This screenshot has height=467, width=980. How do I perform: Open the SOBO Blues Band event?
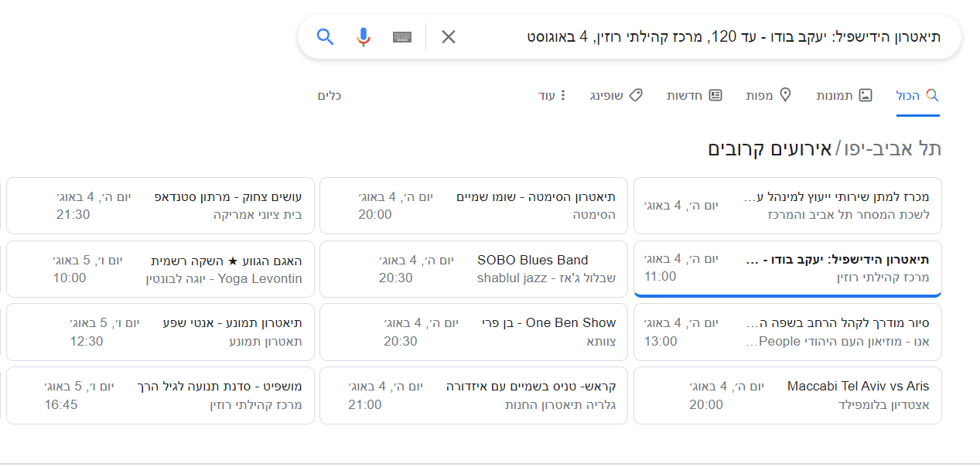[474, 269]
